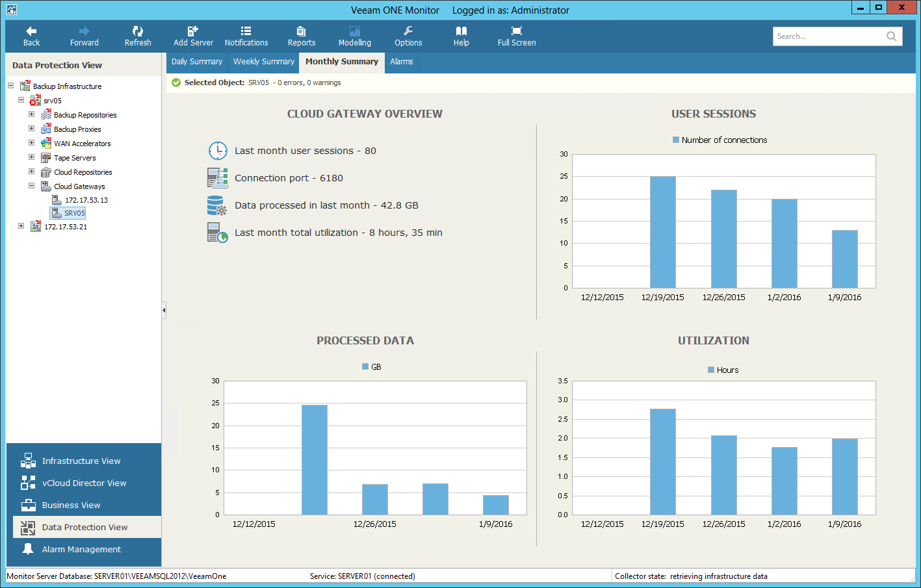Open Data Protection View
Viewport: 921px width, 588px height.
[87, 527]
